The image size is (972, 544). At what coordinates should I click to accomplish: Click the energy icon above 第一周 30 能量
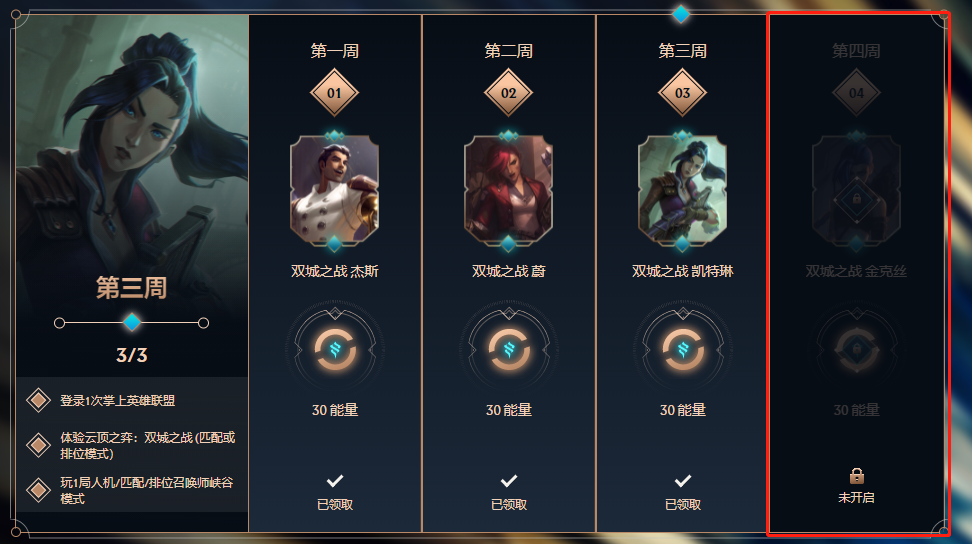335,350
